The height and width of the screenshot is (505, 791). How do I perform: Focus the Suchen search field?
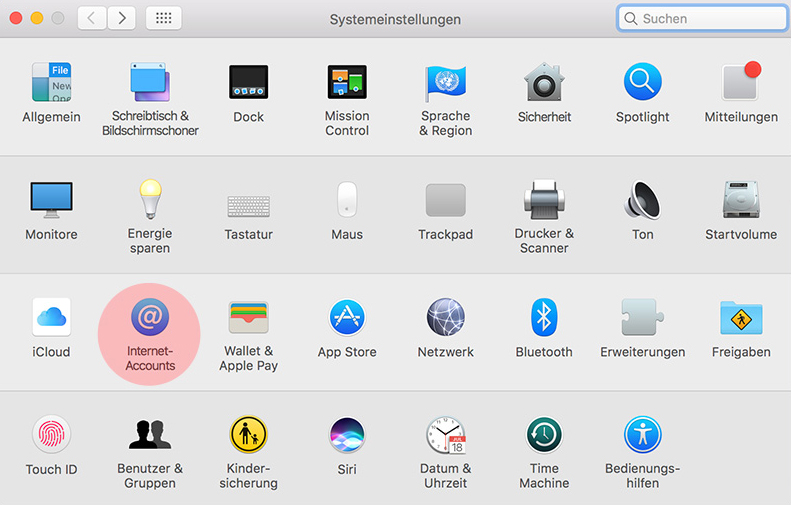click(702, 19)
